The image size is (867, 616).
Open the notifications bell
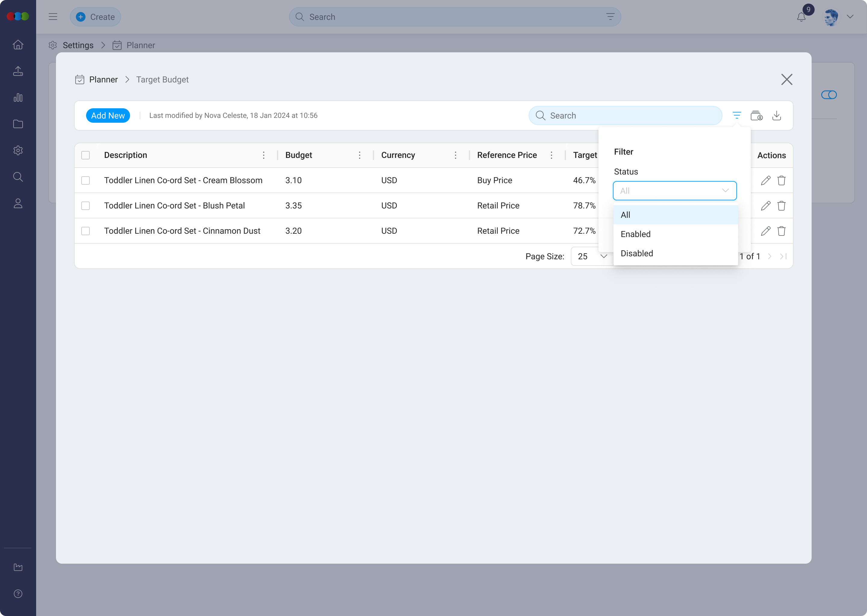801,17
